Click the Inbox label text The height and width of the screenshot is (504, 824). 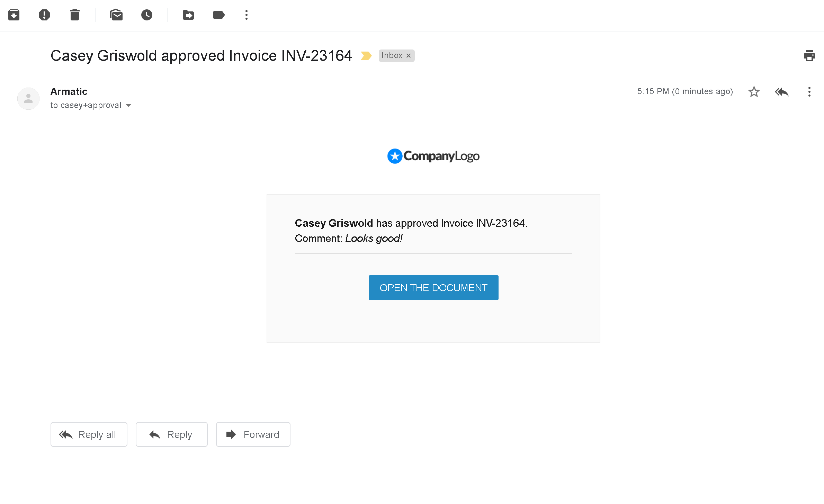click(x=392, y=55)
